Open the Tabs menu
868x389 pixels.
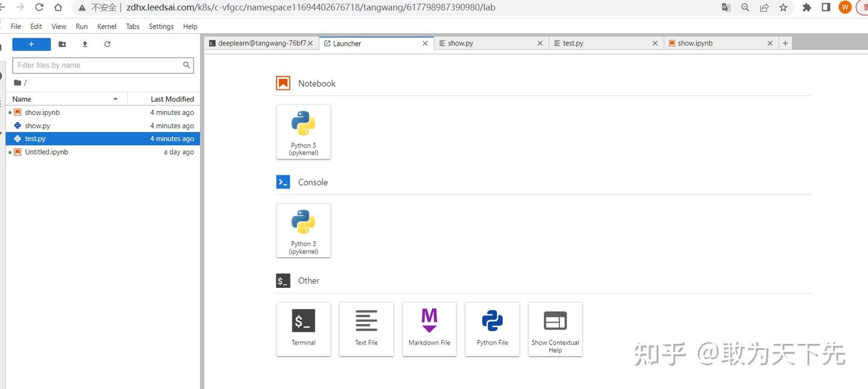[x=133, y=26]
